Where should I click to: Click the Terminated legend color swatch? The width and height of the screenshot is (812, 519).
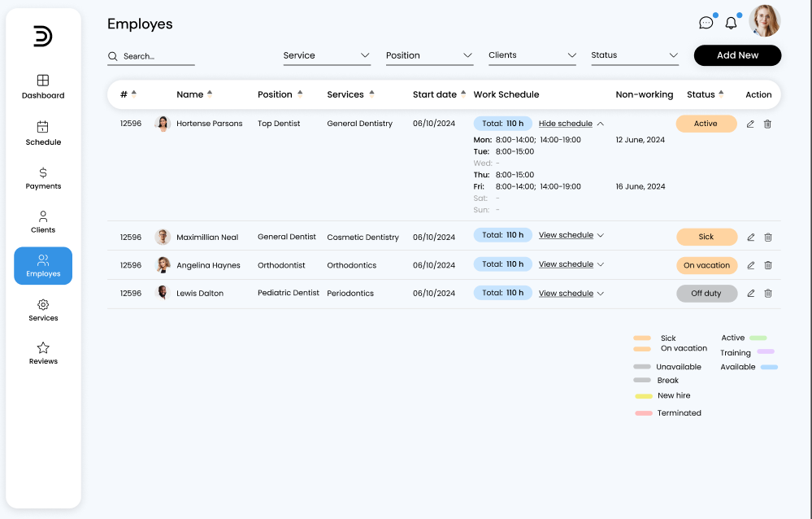coord(643,413)
